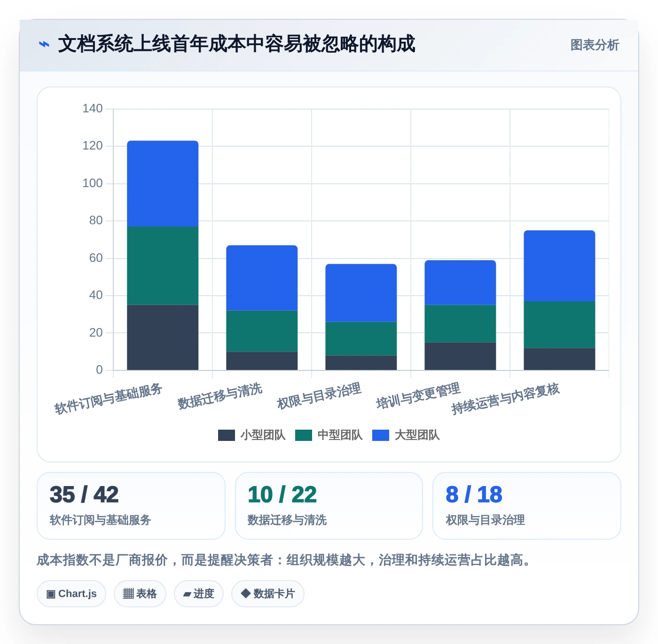
Task: Click the y-axis value 100
Action: [x=93, y=183]
